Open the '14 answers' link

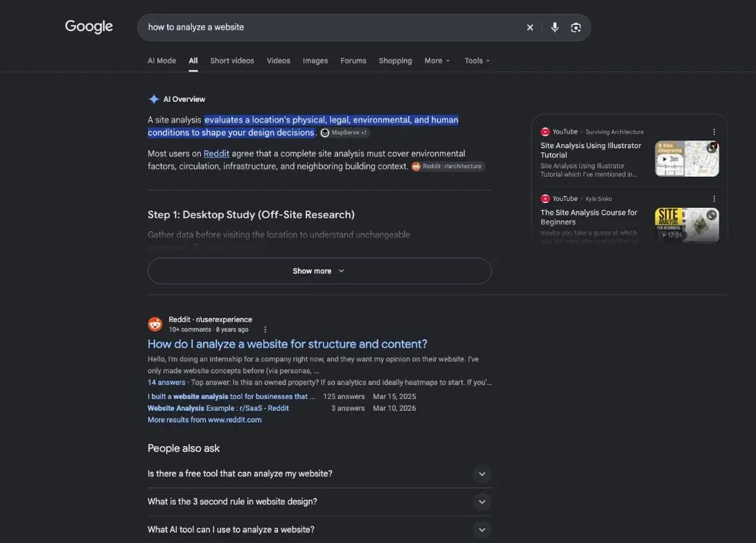166,382
